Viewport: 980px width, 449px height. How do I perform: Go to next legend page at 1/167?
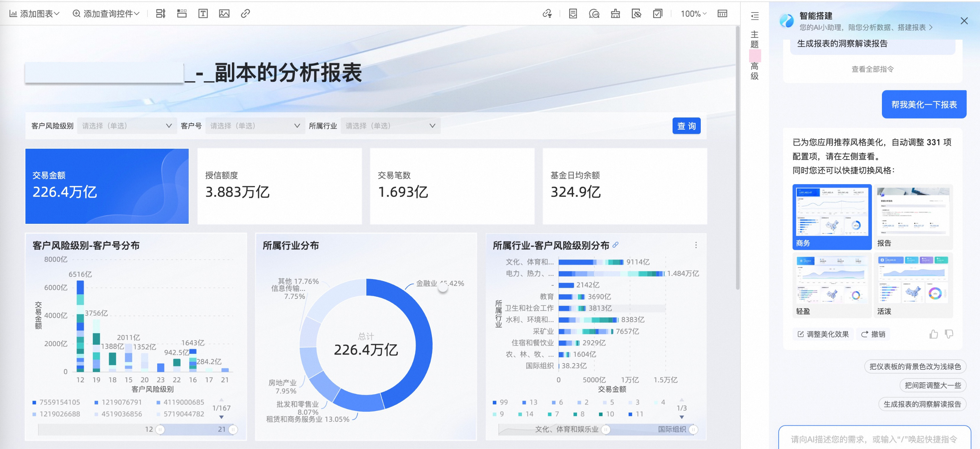pos(222,417)
